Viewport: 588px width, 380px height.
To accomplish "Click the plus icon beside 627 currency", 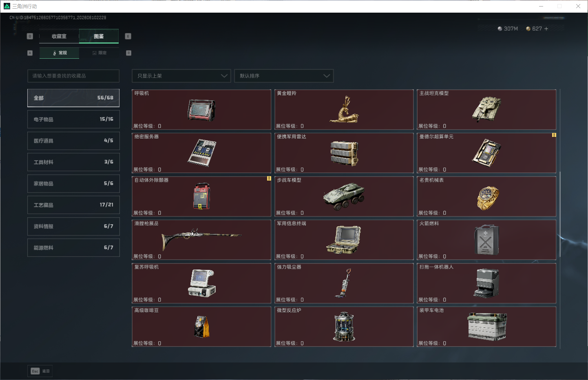I will click(x=546, y=29).
